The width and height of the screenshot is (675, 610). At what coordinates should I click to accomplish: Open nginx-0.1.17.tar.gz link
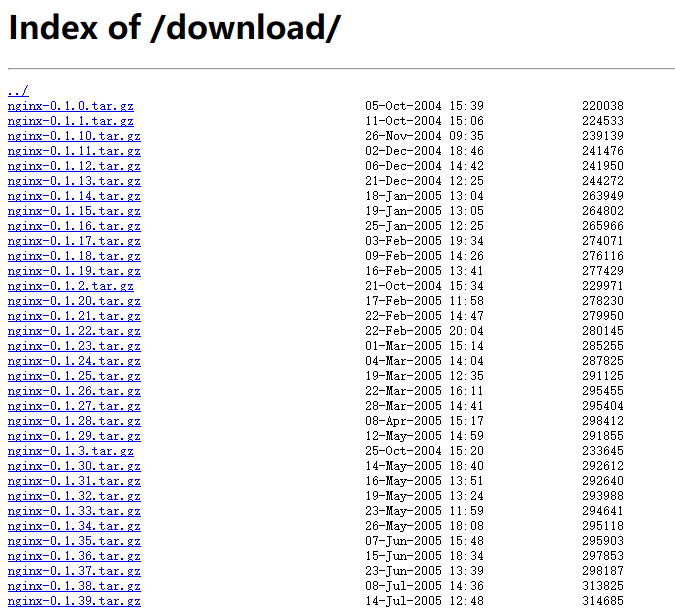pyautogui.click(x=74, y=241)
